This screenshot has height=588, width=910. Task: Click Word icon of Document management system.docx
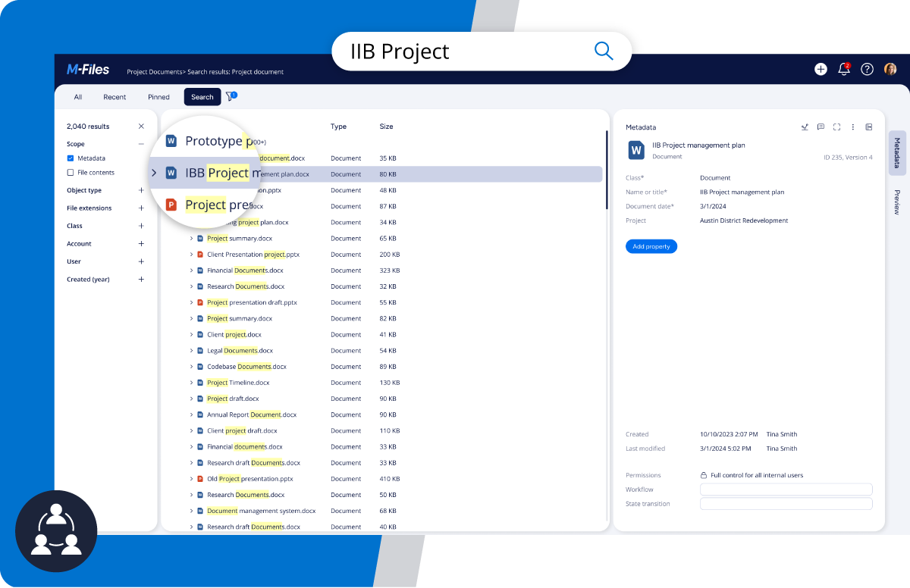[x=200, y=511]
